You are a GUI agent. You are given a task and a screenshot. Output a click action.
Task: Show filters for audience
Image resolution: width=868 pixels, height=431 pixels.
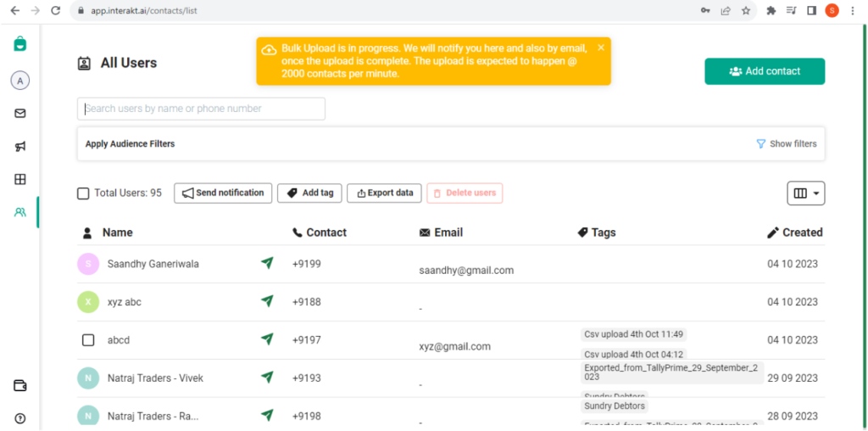coord(787,144)
